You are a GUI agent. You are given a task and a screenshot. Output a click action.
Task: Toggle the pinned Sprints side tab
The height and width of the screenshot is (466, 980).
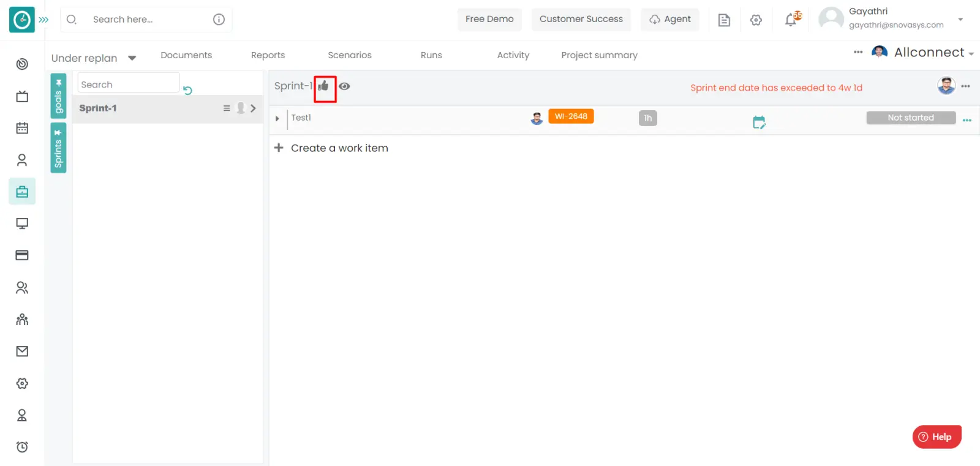click(x=58, y=148)
